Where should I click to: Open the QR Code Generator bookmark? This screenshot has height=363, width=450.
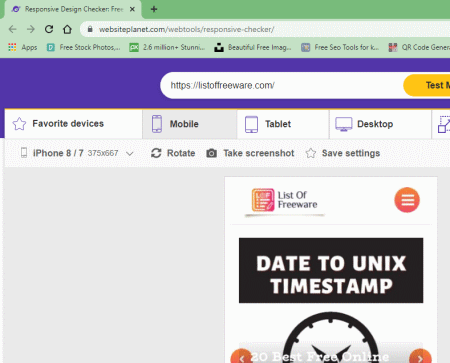click(419, 47)
